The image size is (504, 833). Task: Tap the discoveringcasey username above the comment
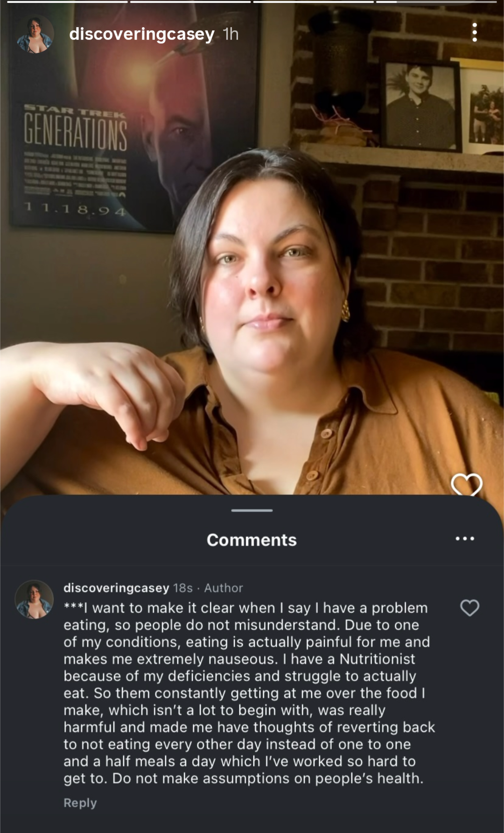pos(116,588)
